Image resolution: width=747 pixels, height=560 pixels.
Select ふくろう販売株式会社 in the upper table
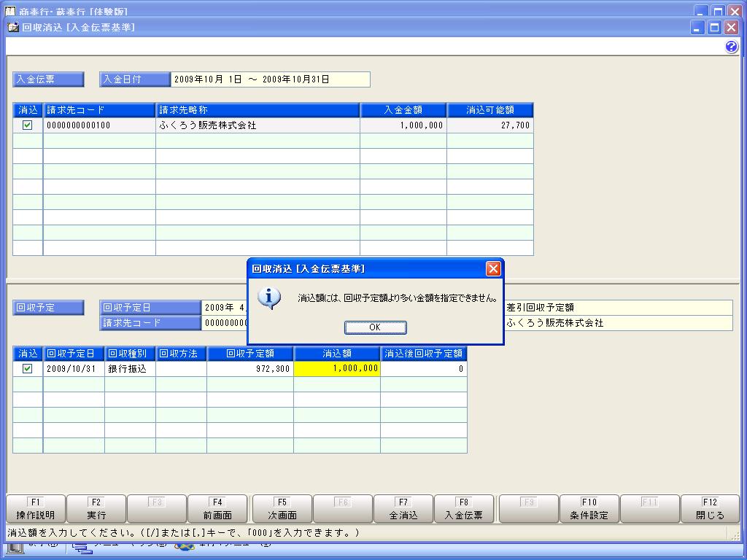[x=258, y=125]
